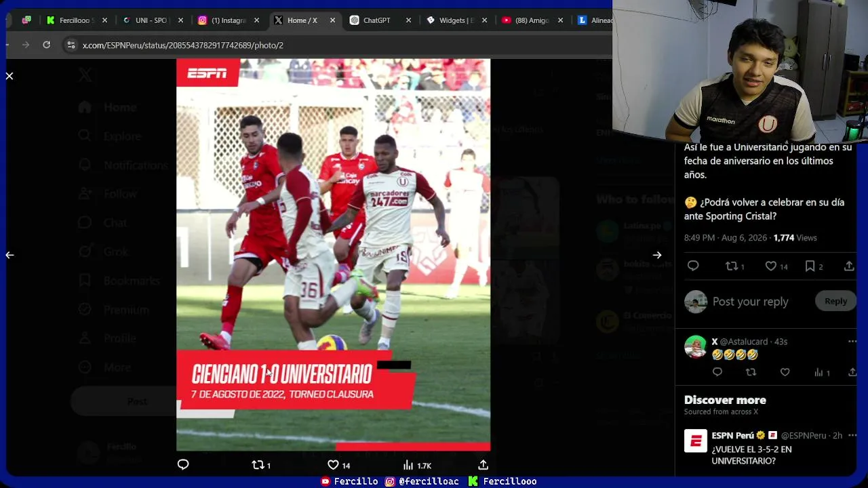Open the ESPN Perú name link under Discover more
Screen dimensions: 868x488
(x=733, y=435)
